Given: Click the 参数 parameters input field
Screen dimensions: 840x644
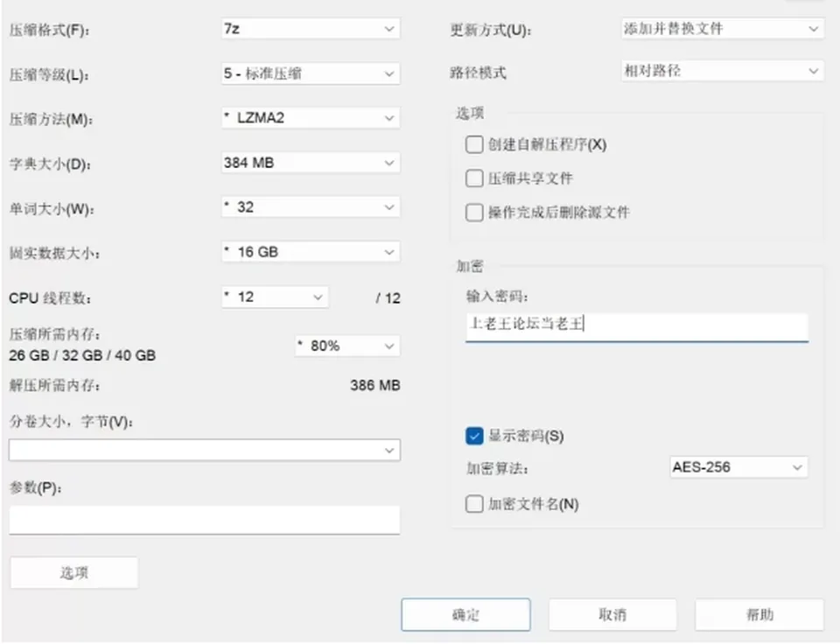Looking at the screenshot, I should coord(204,520).
